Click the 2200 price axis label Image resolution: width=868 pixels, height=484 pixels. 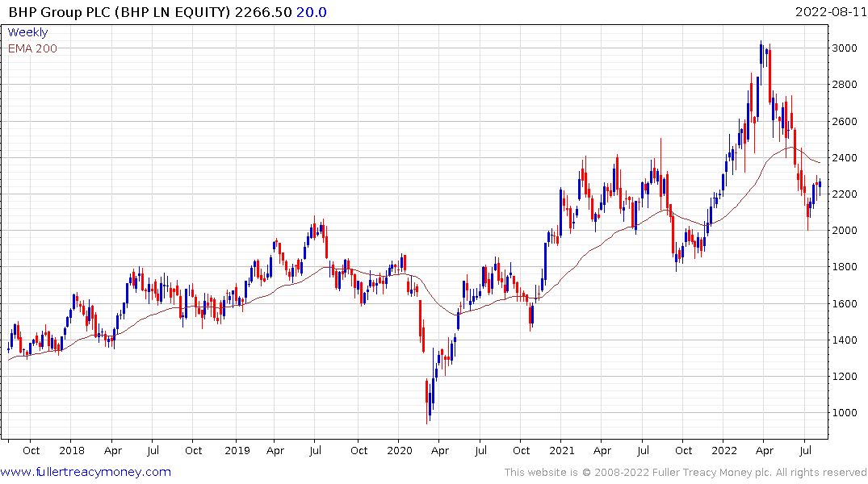coord(845,194)
